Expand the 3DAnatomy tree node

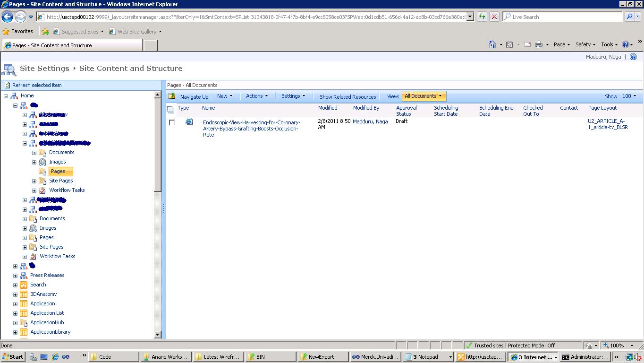(x=15, y=294)
